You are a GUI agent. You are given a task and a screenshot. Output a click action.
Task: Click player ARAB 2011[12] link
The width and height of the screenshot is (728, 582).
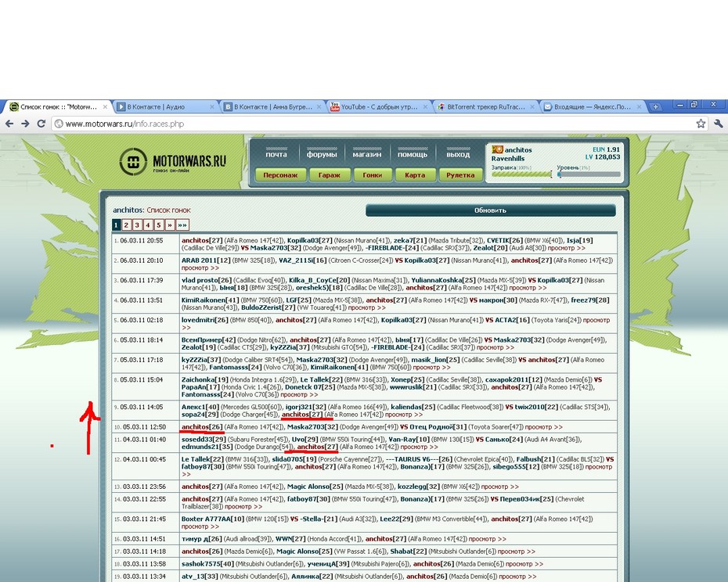click(206, 260)
